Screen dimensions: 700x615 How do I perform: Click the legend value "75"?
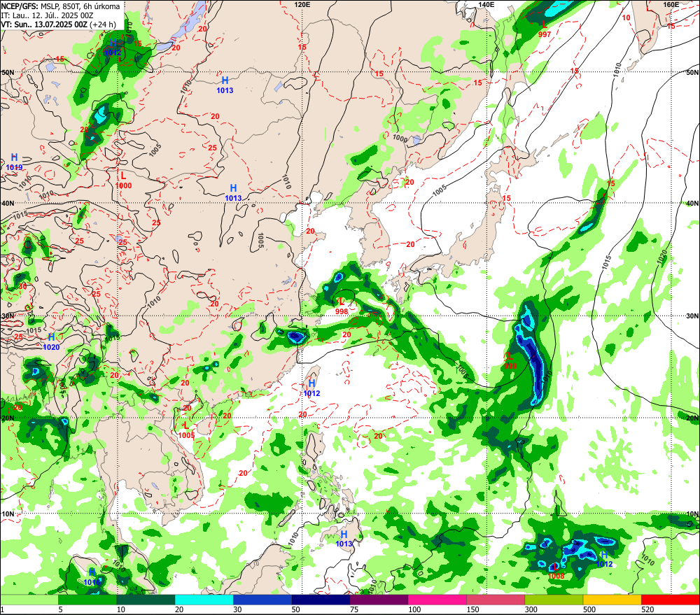pyautogui.click(x=354, y=609)
